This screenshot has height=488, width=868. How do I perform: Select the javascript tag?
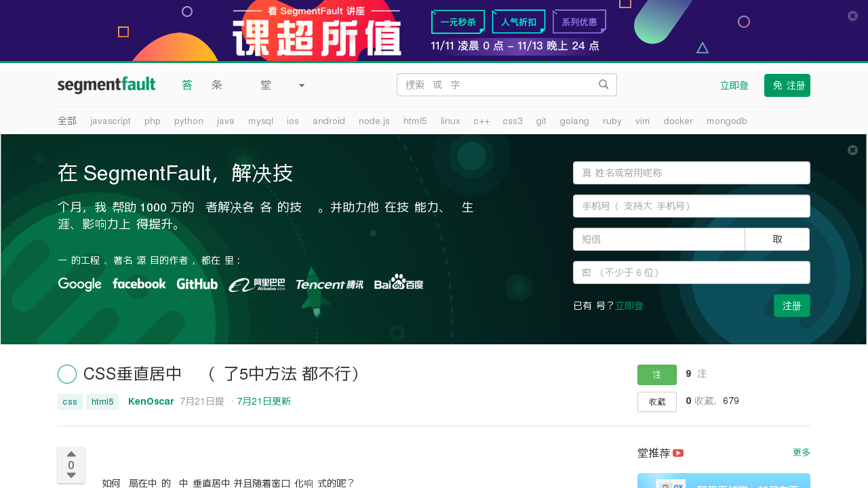pos(111,121)
